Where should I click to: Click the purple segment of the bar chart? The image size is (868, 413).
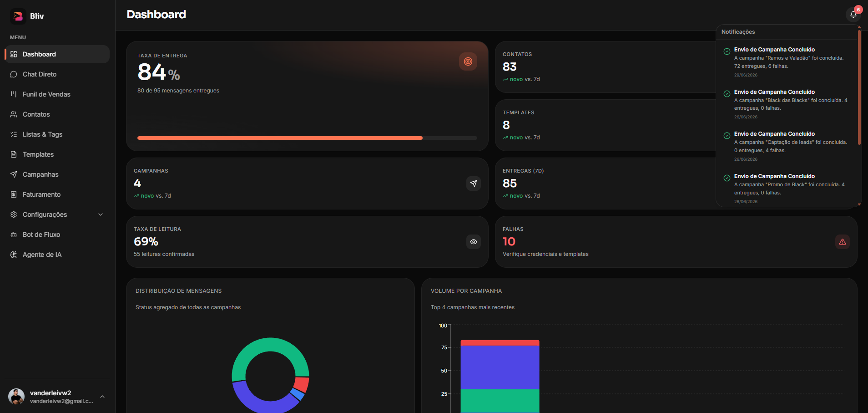point(500,367)
